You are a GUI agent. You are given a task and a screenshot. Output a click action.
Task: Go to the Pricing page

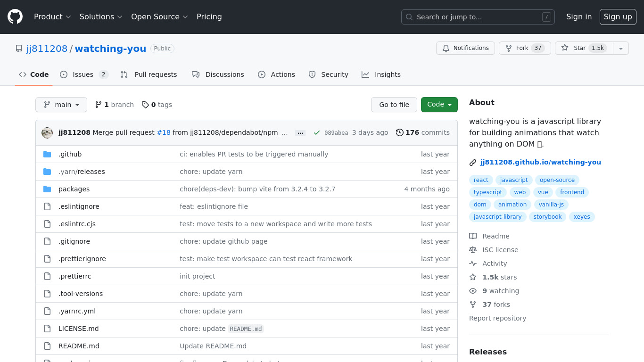click(x=209, y=16)
